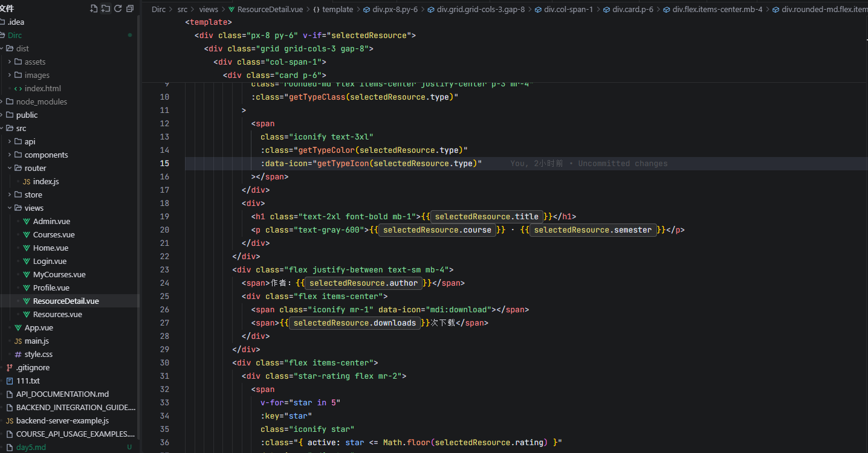Viewport: 868px width, 453px height.
Task: Click the git icon beside .gitignore
Action: point(10,368)
